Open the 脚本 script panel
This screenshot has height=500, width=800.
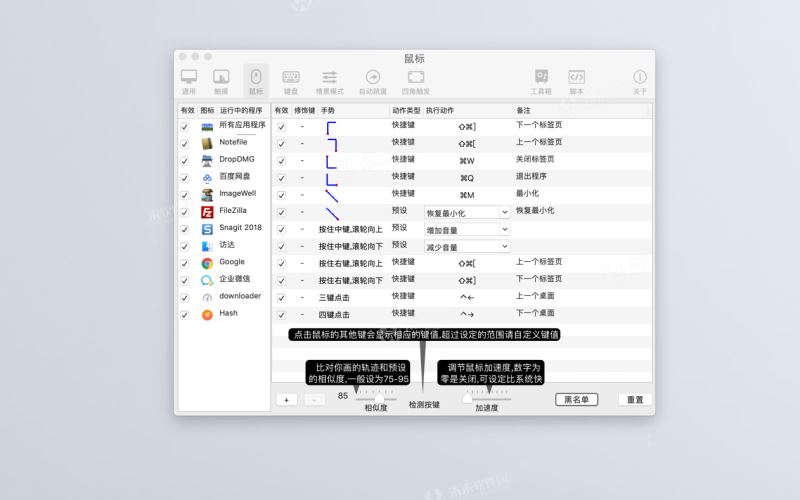577,80
